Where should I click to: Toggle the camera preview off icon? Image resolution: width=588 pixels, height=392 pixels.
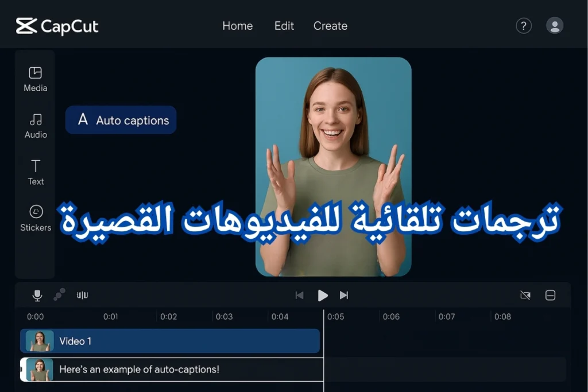pos(525,295)
